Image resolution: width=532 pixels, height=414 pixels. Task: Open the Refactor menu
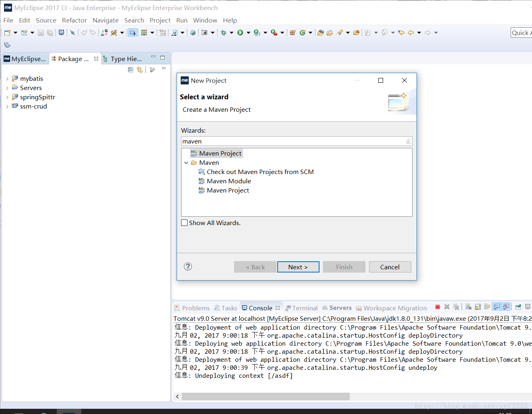(x=74, y=20)
